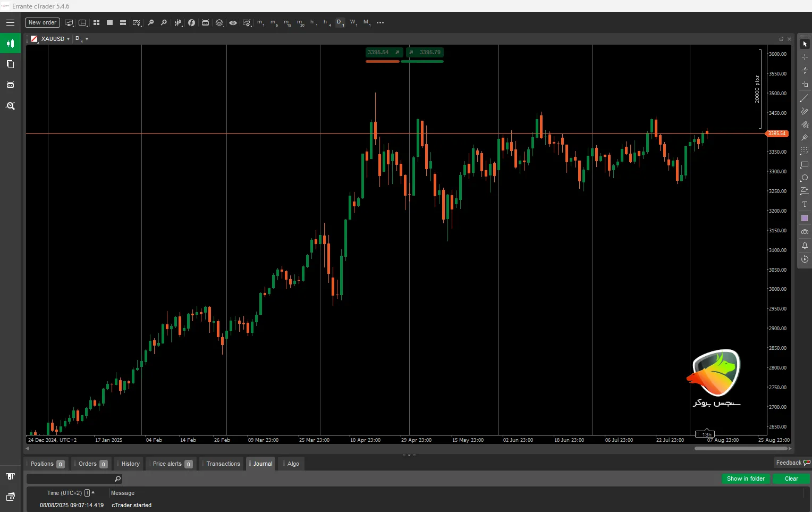The width and height of the screenshot is (812, 512).
Task: Expand more toolbar options via ellipsis
Action: (380, 23)
